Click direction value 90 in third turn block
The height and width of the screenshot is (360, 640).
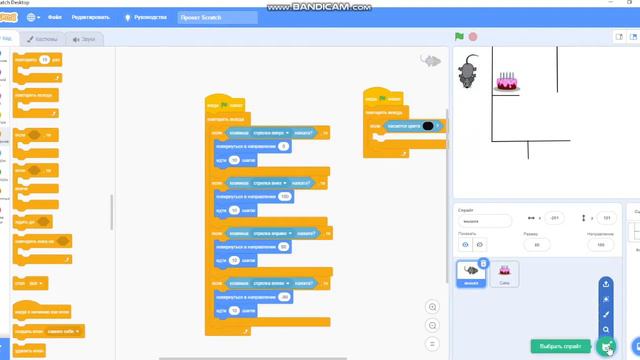(x=284, y=247)
